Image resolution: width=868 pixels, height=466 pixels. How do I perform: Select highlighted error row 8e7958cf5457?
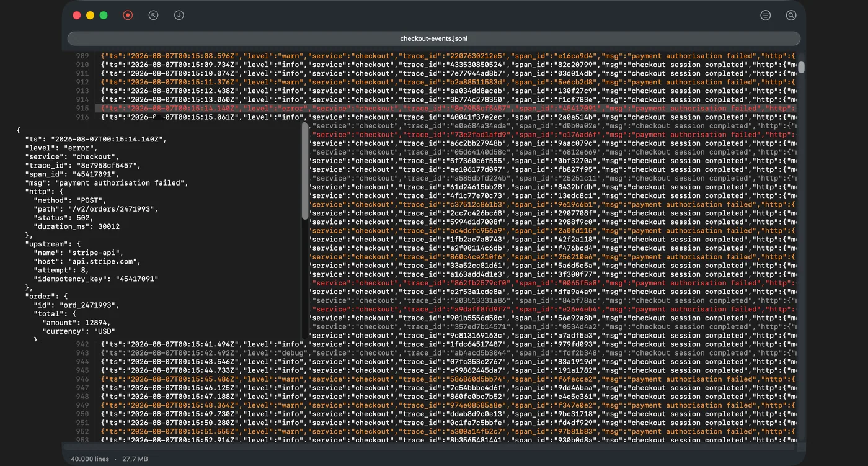click(x=447, y=108)
